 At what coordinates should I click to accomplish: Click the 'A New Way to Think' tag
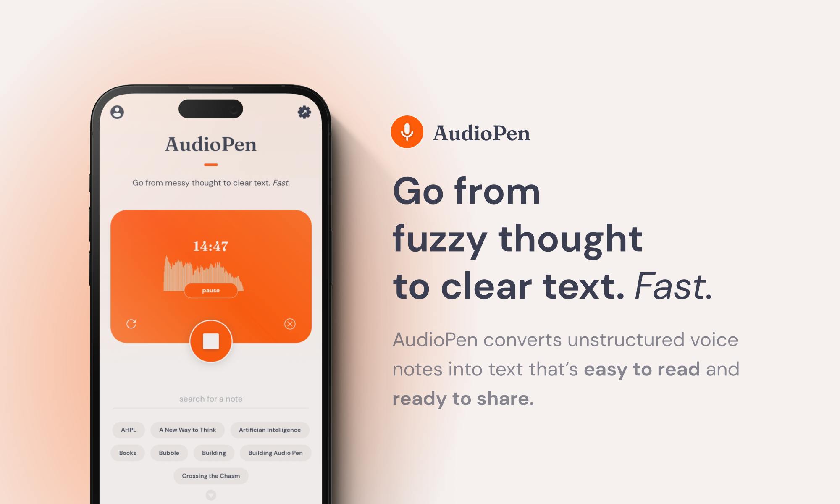tap(186, 430)
